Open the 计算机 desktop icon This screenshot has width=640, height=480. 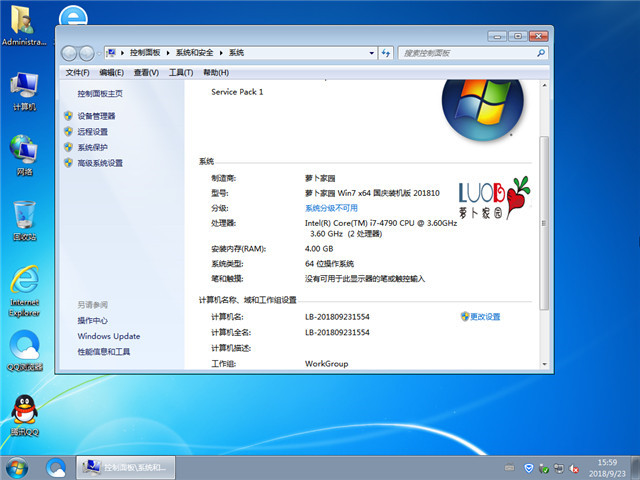(x=24, y=91)
